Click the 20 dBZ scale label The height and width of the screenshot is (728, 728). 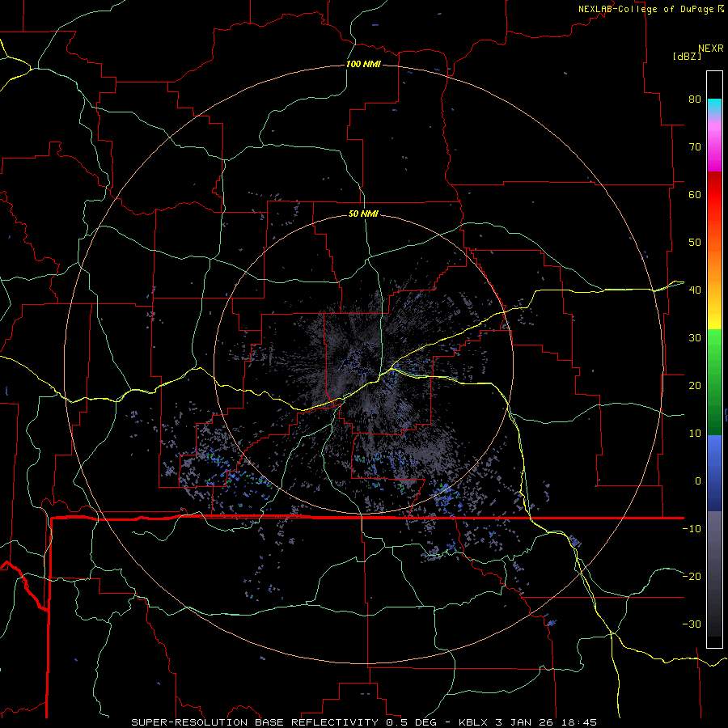point(695,386)
